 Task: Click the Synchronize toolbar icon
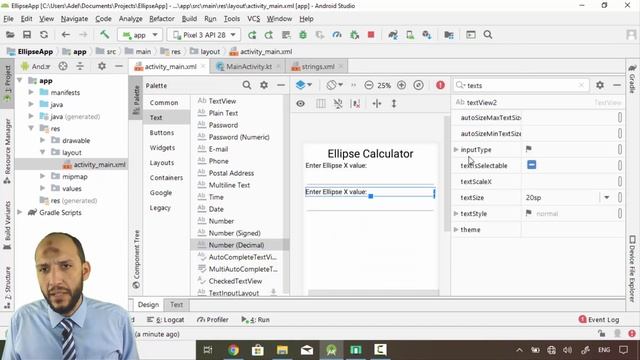(44, 35)
